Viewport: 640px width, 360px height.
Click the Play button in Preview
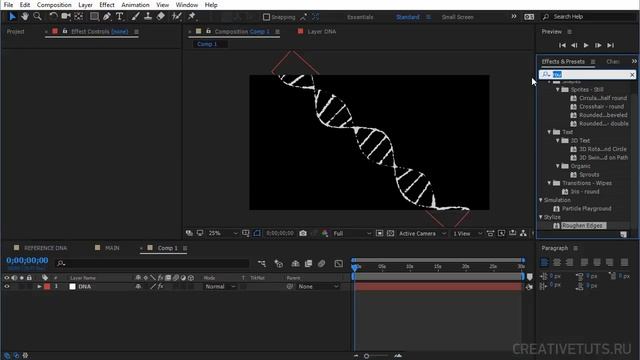586,45
